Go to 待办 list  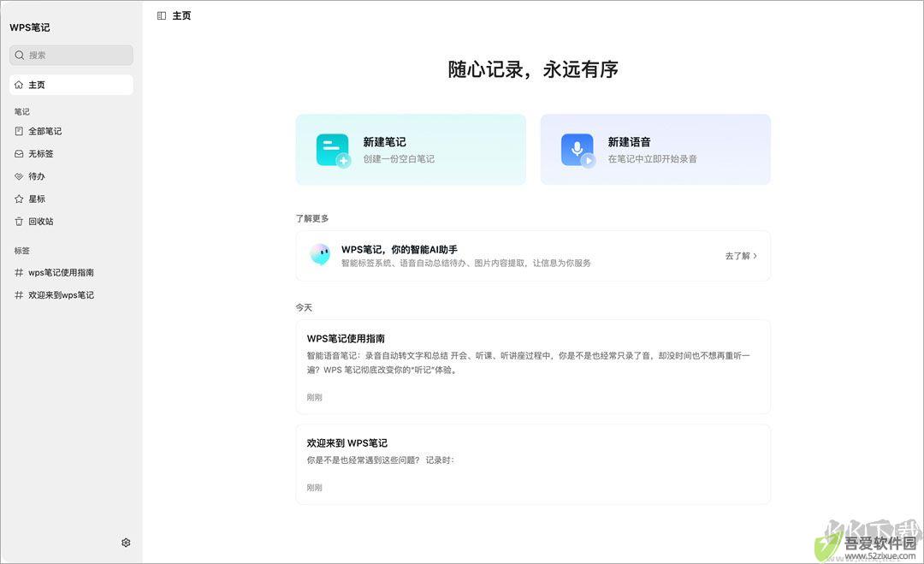tap(71, 176)
